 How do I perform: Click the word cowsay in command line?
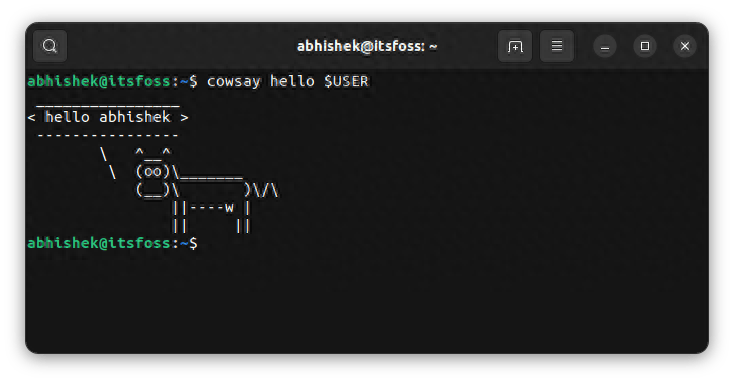coord(234,81)
